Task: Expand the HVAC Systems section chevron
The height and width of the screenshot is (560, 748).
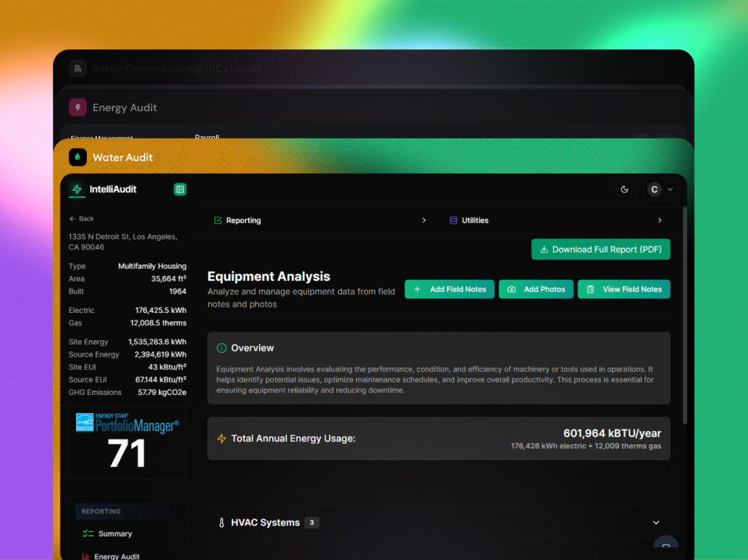Action: point(656,522)
